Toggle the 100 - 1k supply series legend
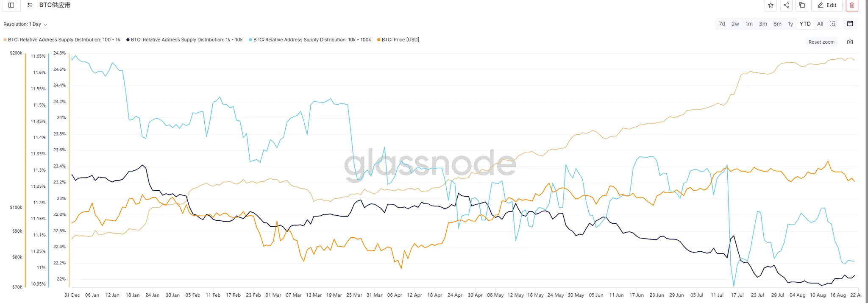Viewport: 868px width, 303px height. pyautogui.click(x=64, y=40)
